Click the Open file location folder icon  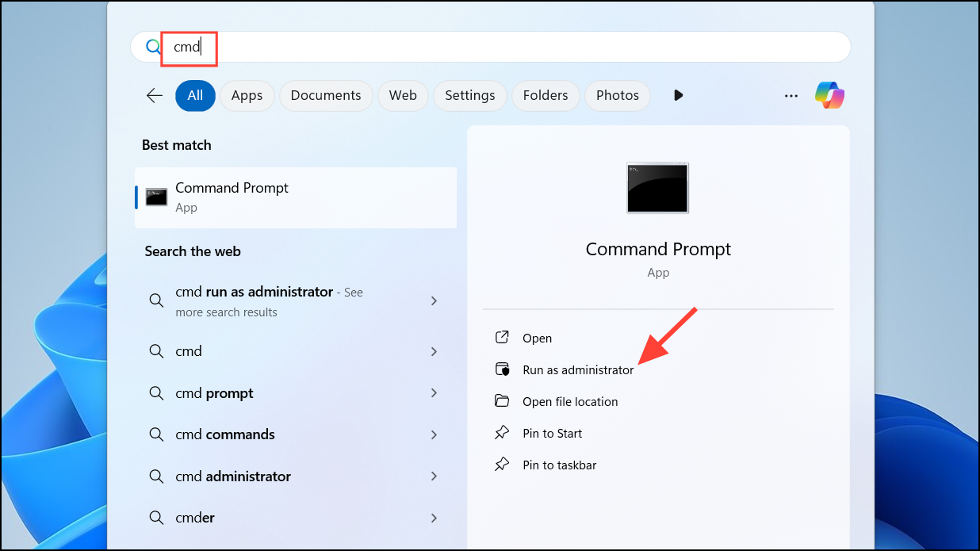(502, 401)
